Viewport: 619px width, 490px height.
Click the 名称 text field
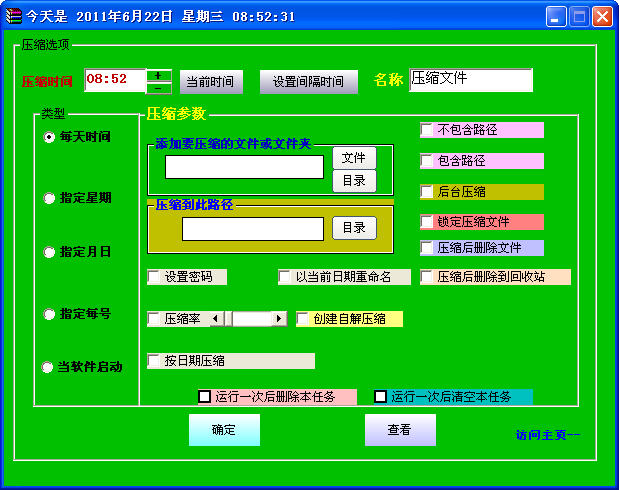(x=471, y=80)
